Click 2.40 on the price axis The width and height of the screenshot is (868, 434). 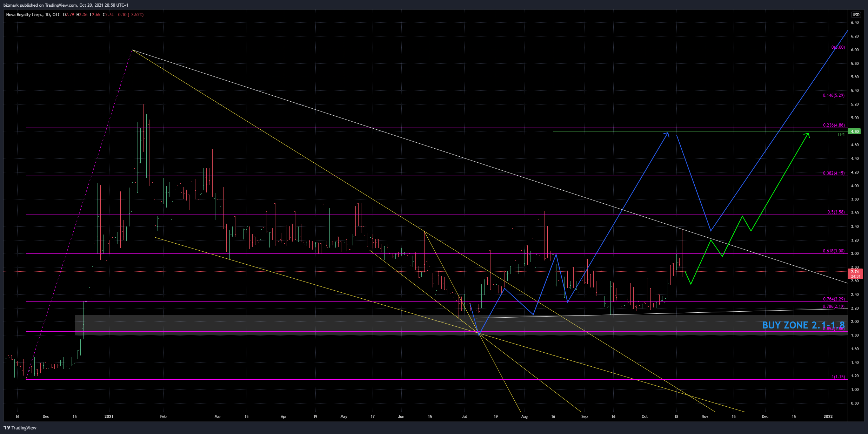pos(855,294)
